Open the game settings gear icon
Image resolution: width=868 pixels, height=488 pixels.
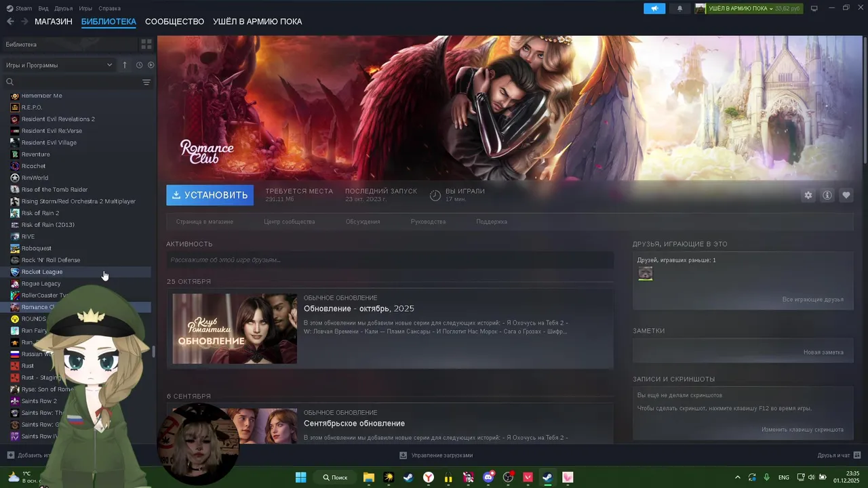(808, 195)
